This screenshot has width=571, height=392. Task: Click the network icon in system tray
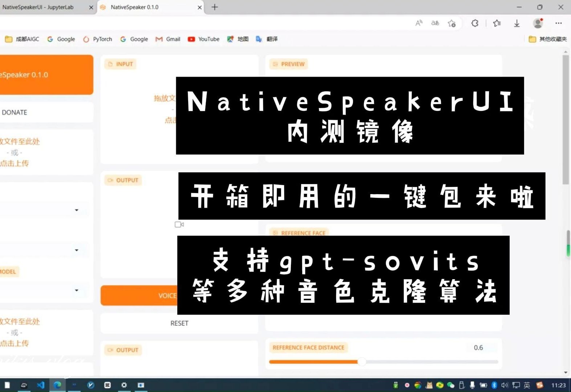[x=516, y=385]
